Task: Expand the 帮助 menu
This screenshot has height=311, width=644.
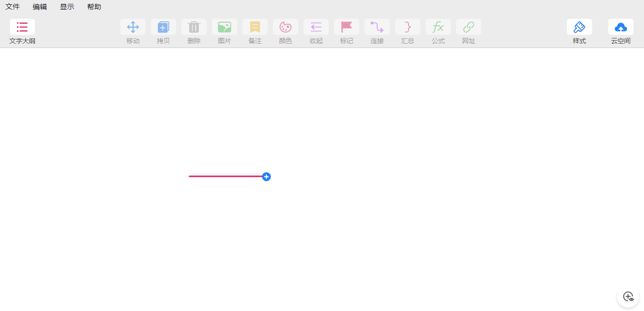Action: [x=94, y=7]
